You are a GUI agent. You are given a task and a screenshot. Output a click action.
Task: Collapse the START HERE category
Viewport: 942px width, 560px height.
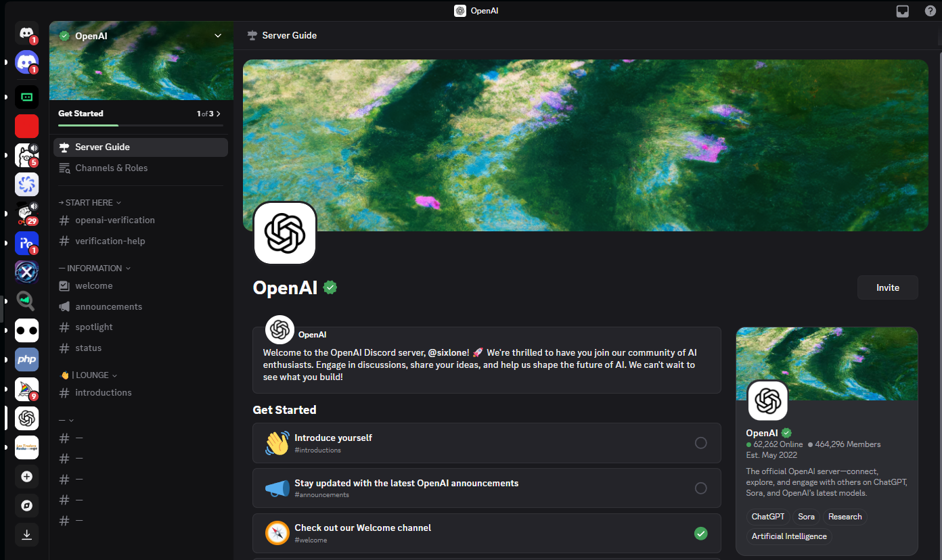pos(89,203)
